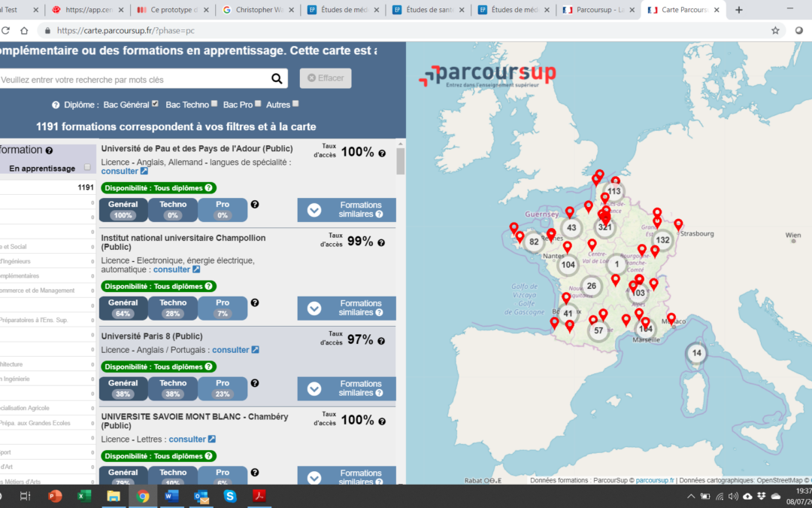Viewport: 812px width, 508px height.
Task: Click the browser home icon
Action: (x=24, y=31)
